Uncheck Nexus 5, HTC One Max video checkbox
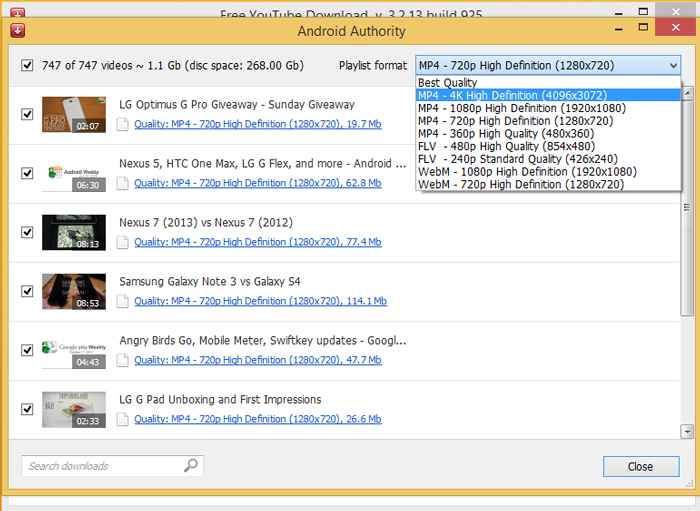This screenshot has height=511, width=700. [x=27, y=173]
